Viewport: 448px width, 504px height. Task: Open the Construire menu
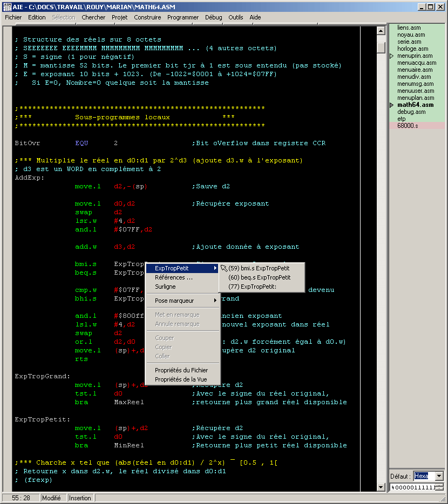click(147, 17)
